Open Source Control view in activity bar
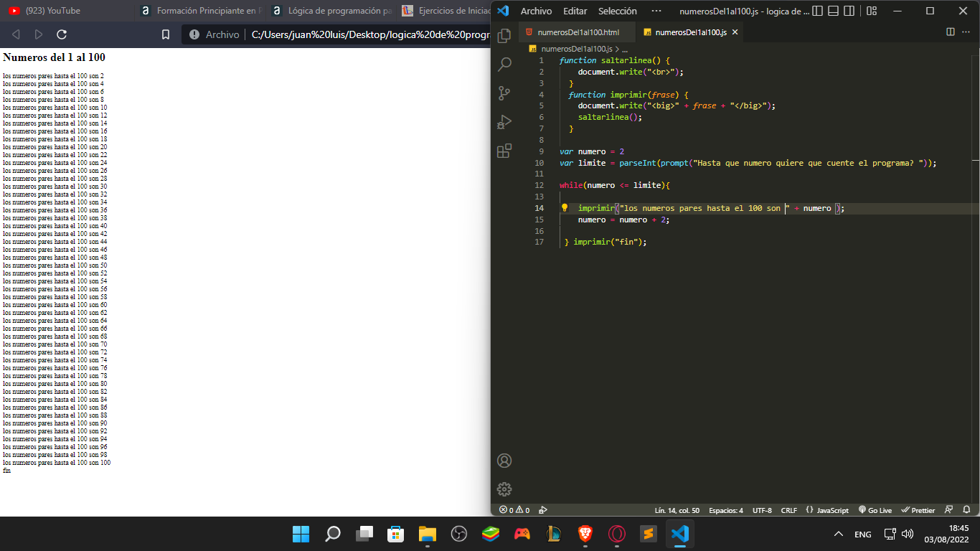980x551 pixels. [504, 93]
